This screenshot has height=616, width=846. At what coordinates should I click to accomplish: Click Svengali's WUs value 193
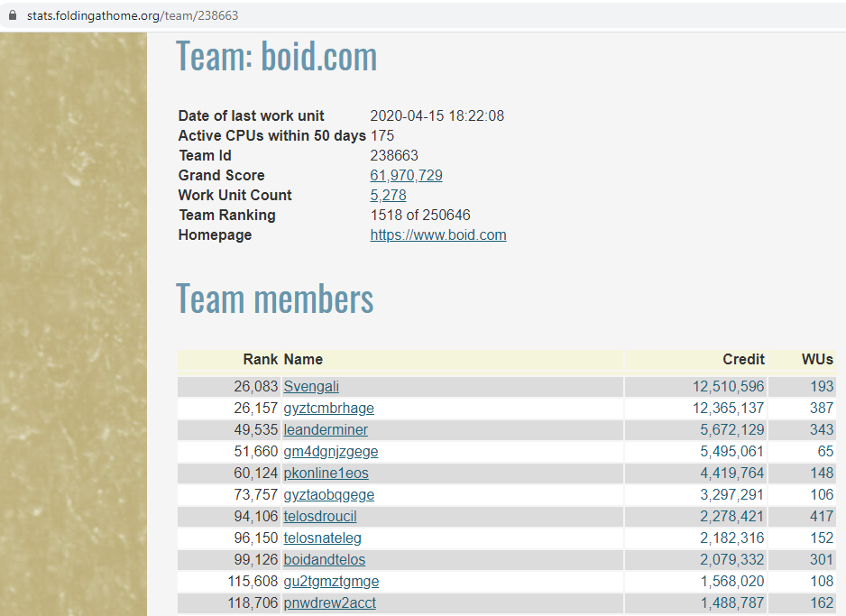click(x=822, y=387)
